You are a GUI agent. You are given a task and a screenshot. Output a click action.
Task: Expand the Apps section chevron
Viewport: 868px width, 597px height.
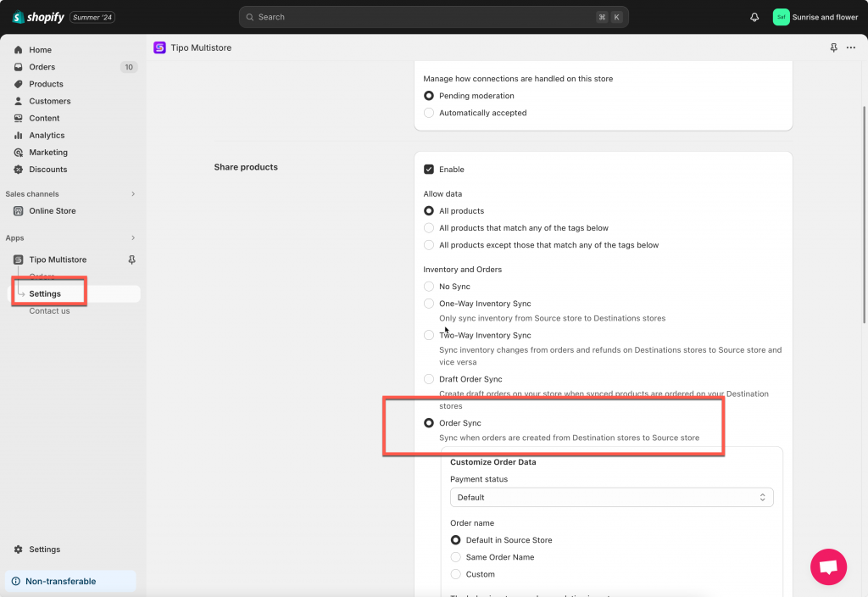133,238
